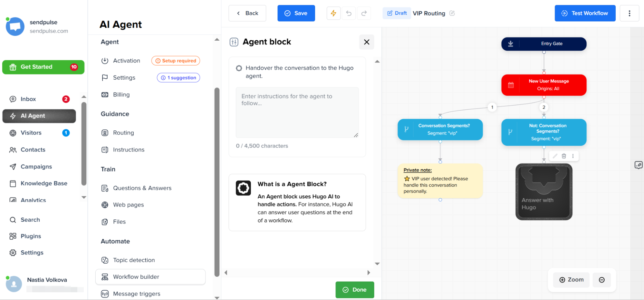Click the Done button below the panel
This screenshot has height=300, width=644.
355,290
